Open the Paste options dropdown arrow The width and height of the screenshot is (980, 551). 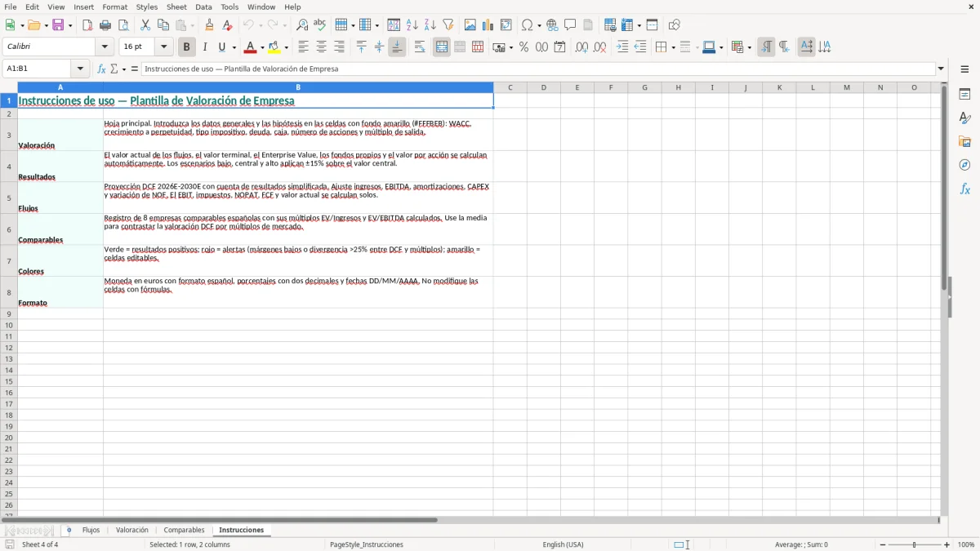click(x=193, y=25)
